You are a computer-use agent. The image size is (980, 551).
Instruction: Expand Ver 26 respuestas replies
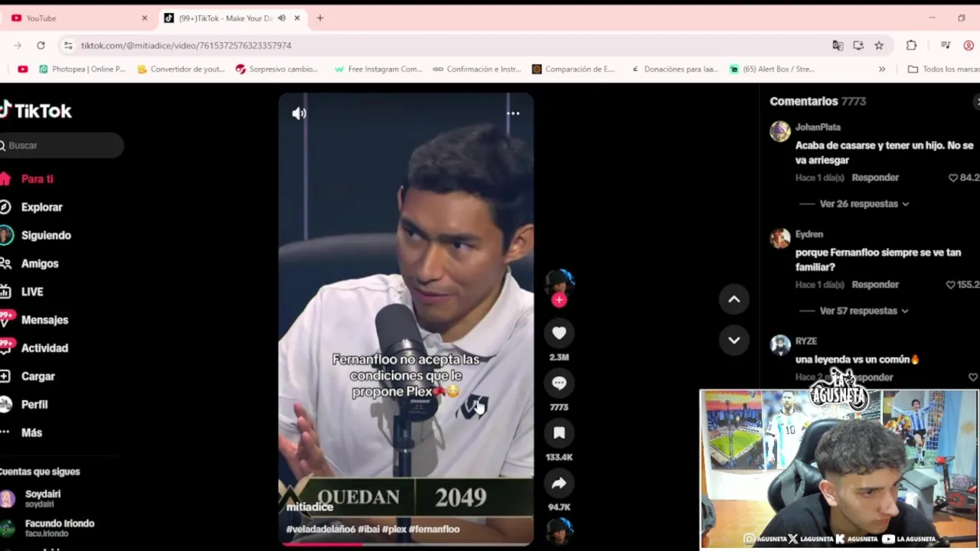click(864, 204)
